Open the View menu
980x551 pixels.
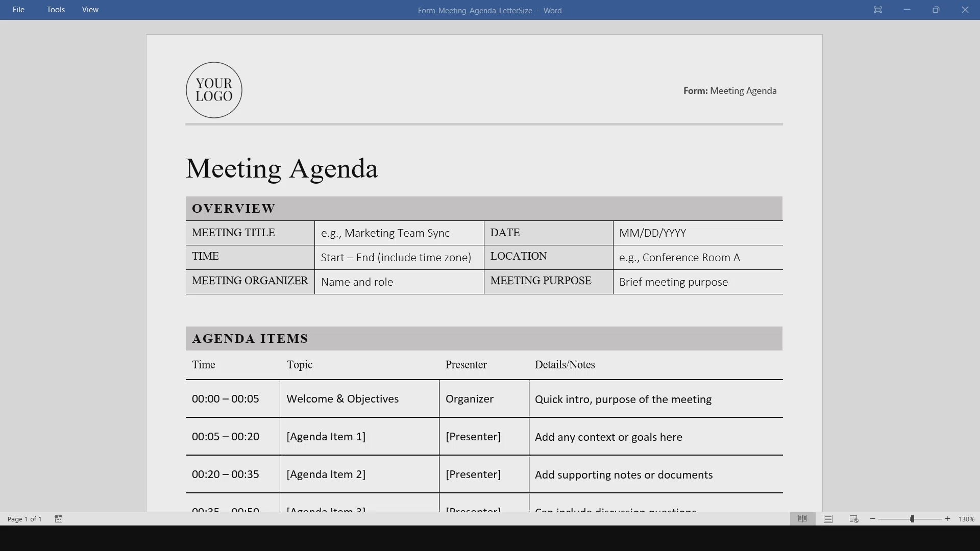click(90, 10)
